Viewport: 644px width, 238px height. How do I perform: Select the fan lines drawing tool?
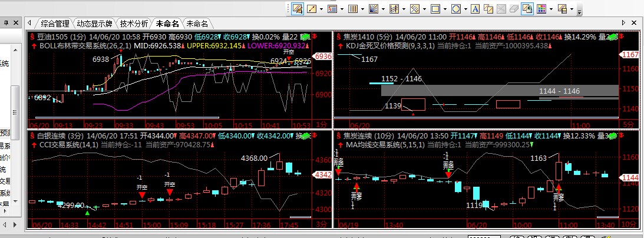click(x=373, y=9)
